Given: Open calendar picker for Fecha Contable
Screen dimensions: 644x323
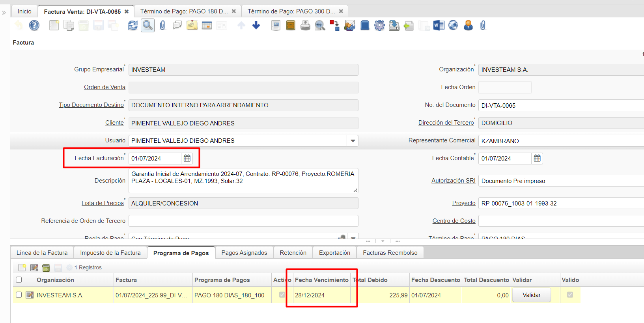Looking at the screenshot, I should 537,158.
